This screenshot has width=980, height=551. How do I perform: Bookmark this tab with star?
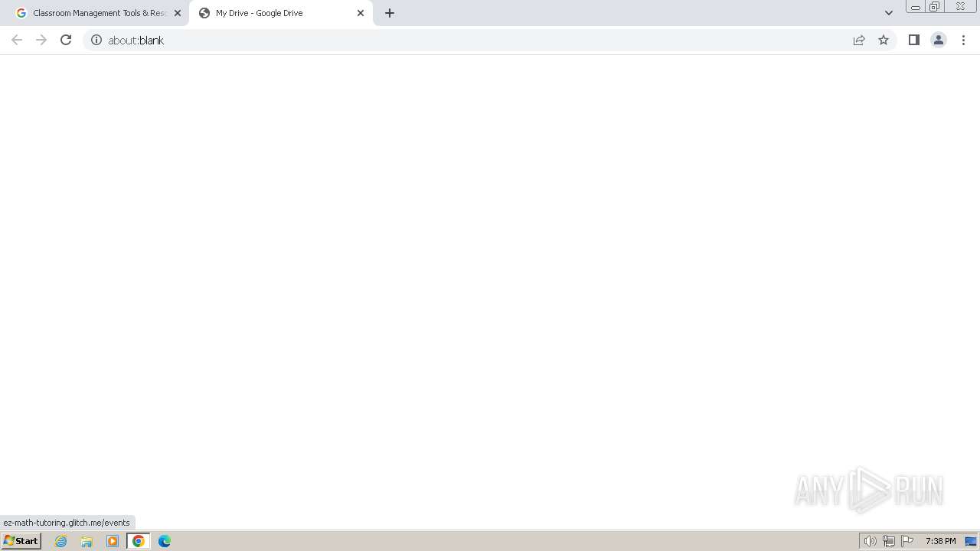[x=884, y=40]
